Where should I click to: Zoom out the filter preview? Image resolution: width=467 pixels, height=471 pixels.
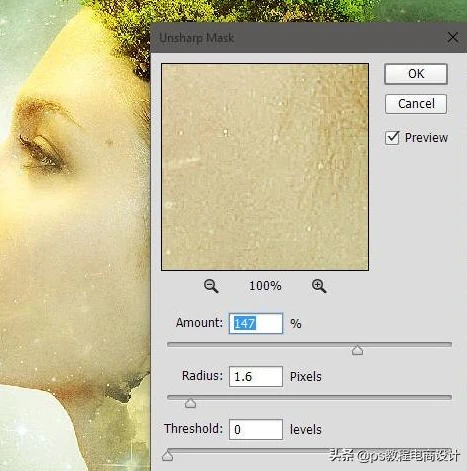(211, 286)
